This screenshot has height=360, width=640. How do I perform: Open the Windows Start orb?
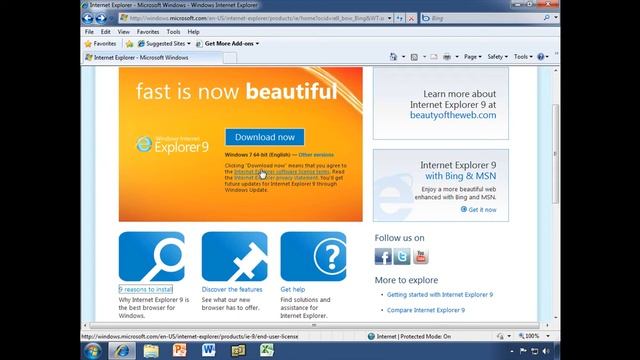pyautogui.click(x=93, y=351)
